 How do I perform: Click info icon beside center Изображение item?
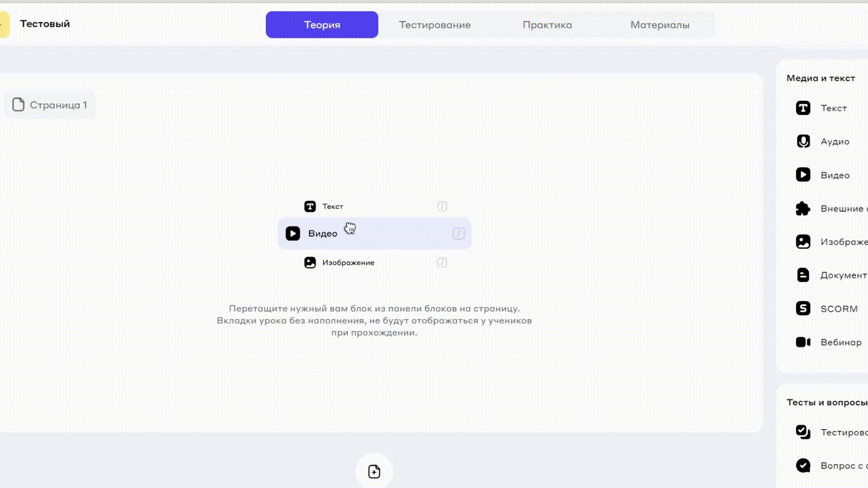pos(442,263)
